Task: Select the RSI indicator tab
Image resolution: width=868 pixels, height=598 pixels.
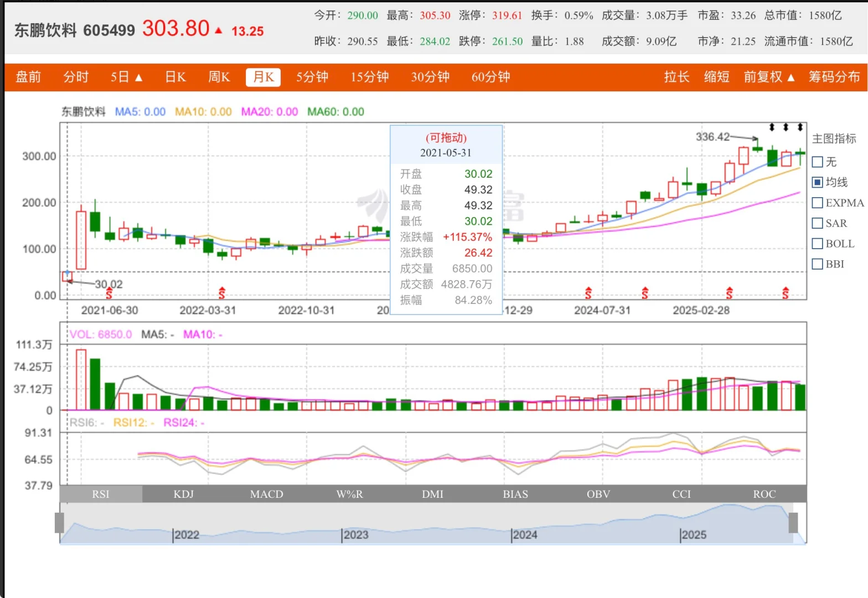Action: pos(101,494)
